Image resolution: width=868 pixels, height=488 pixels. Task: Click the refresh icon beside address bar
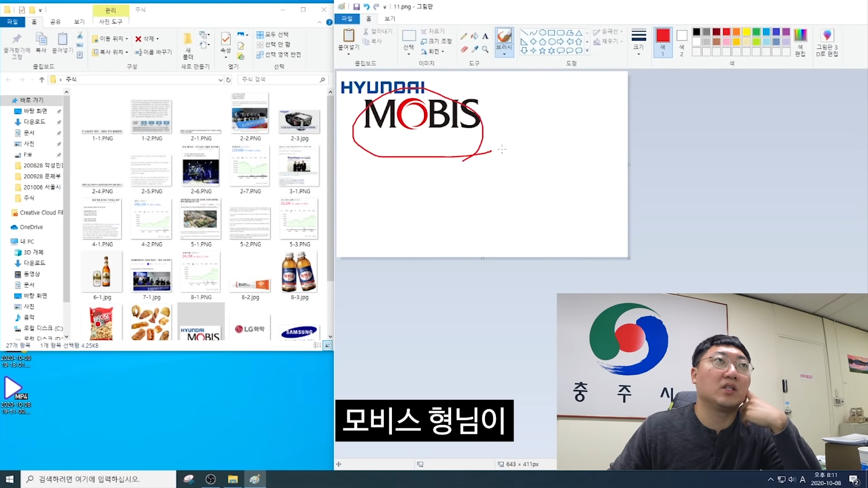(228, 80)
